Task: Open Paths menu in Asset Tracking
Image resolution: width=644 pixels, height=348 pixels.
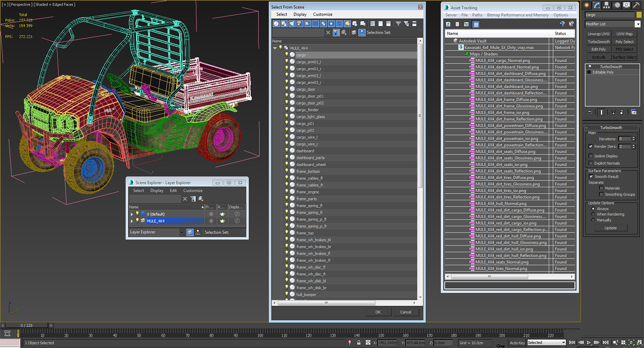Action: (x=477, y=15)
